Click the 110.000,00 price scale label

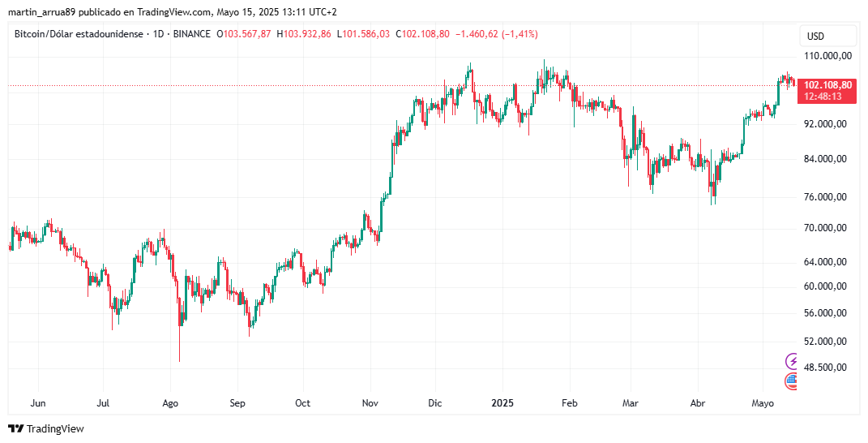(827, 55)
